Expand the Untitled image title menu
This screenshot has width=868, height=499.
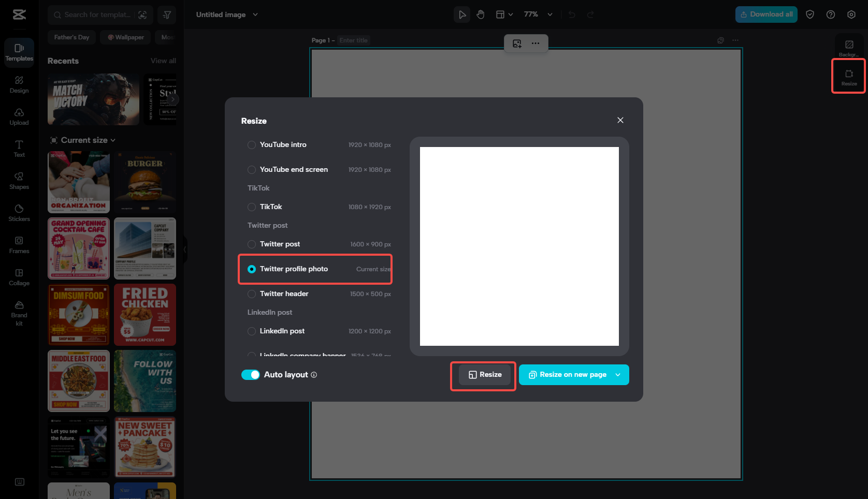tap(255, 14)
